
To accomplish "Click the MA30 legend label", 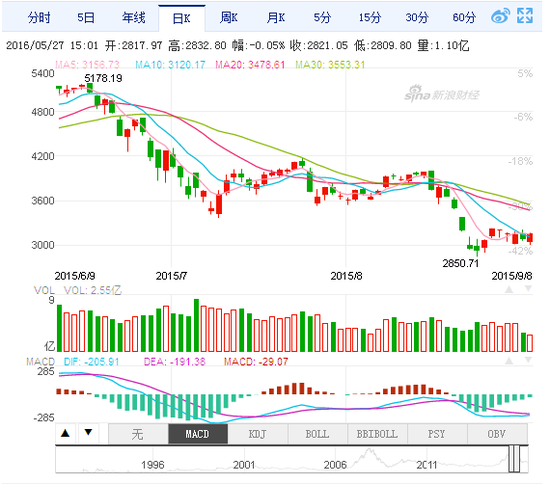I will pyautogui.click(x=330, y=65).
